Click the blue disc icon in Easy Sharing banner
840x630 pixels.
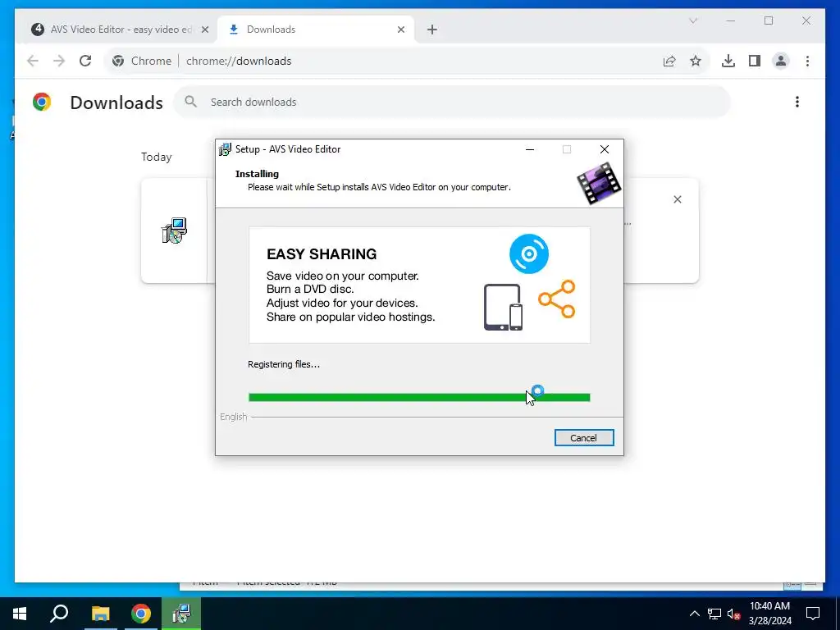click(529, 254)
